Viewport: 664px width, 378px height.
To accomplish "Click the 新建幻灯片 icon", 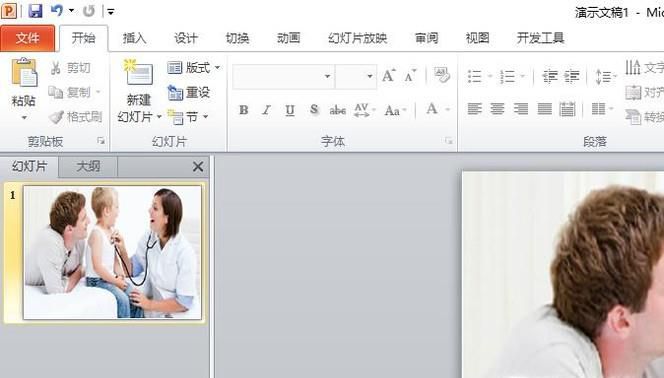I will point(138,72).
